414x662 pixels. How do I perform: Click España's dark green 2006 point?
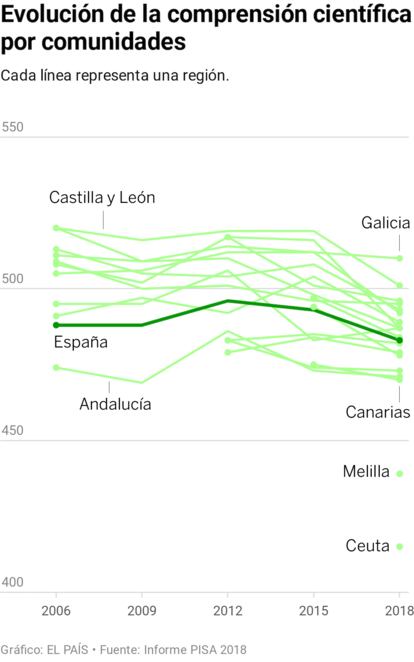pyautogui.click(x=56, y=325)
